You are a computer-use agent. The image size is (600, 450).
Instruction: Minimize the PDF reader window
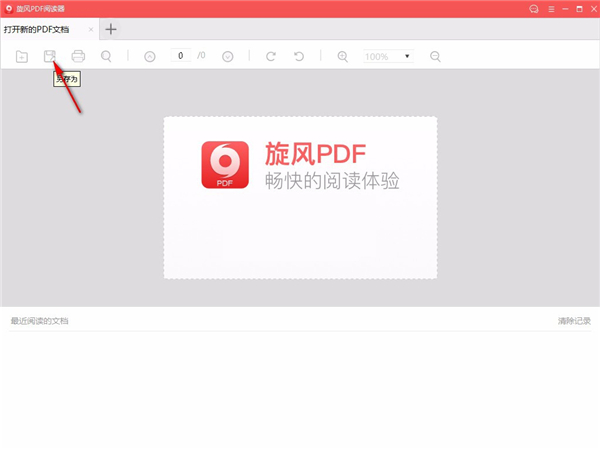pyautogui.click(x=565, y=9)
